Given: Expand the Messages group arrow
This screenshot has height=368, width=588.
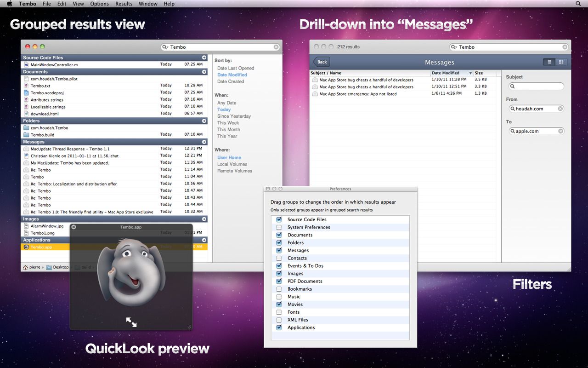Looking at the screenshot, I should click(x=204, y=142).
